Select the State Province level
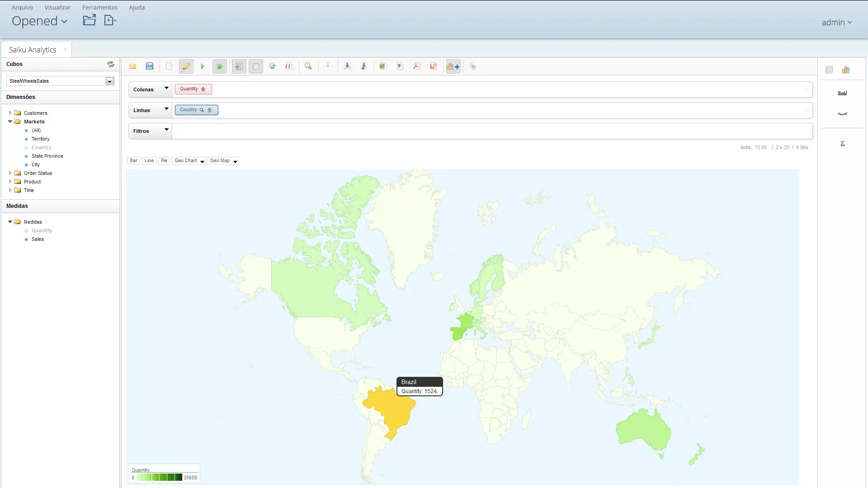This screenshot has height=488, width=868. (47, 156)
